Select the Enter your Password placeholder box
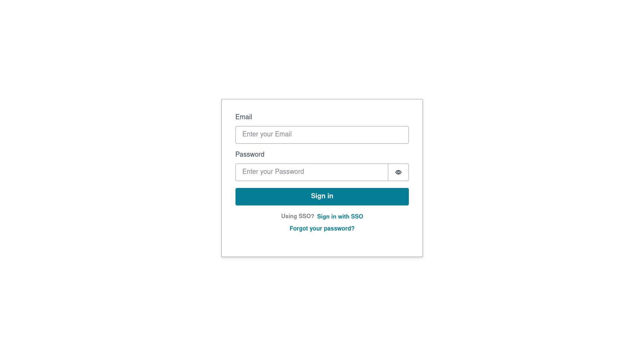Viewport: 644px width, 357px height. 311,172
